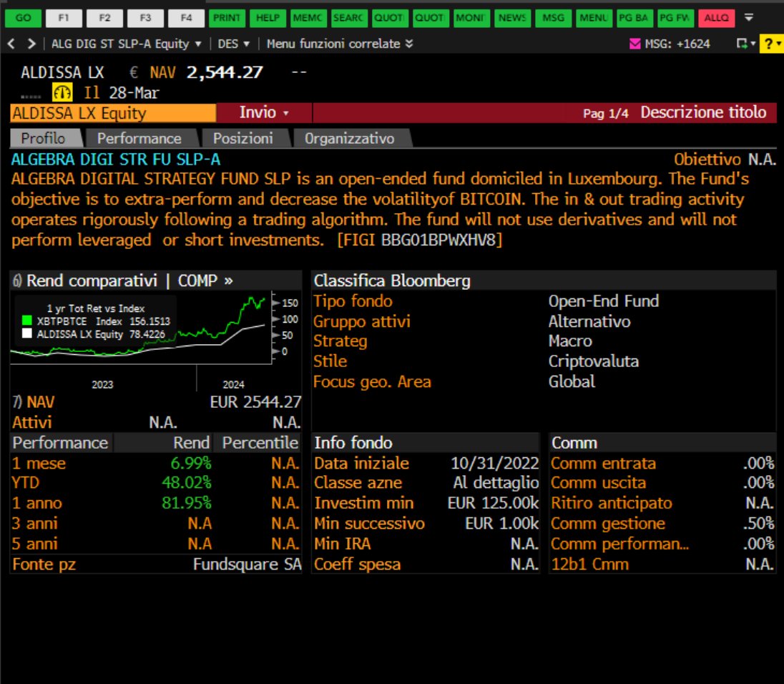Click the MEMO key button
Viewport: 784px width, 684px height.
[308, 18]
